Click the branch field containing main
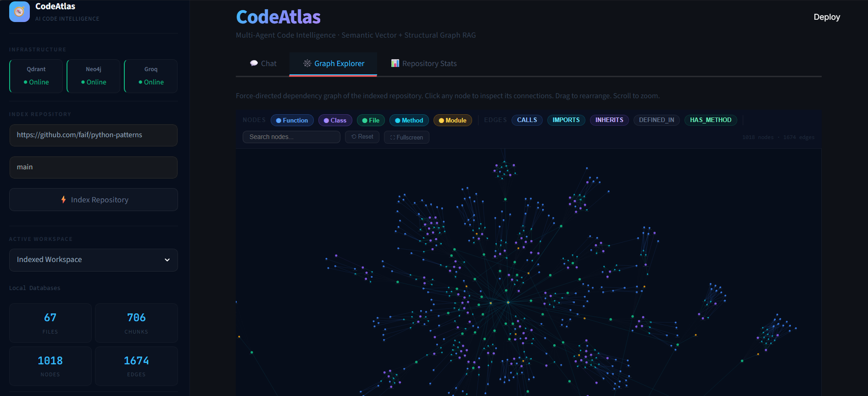 point(94,167)
